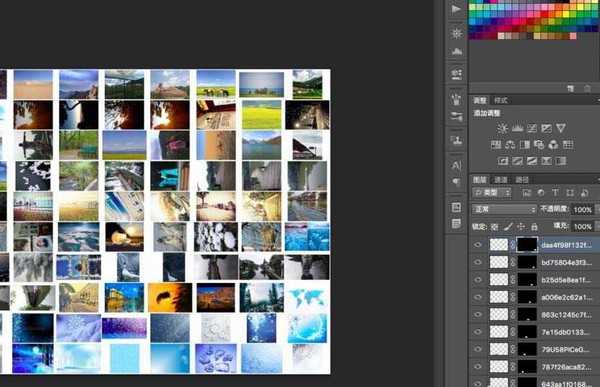Add a Levels adjustment layer
Viewport: 600px width, 387px height.
pyautogui.click(x=517, y=128)
